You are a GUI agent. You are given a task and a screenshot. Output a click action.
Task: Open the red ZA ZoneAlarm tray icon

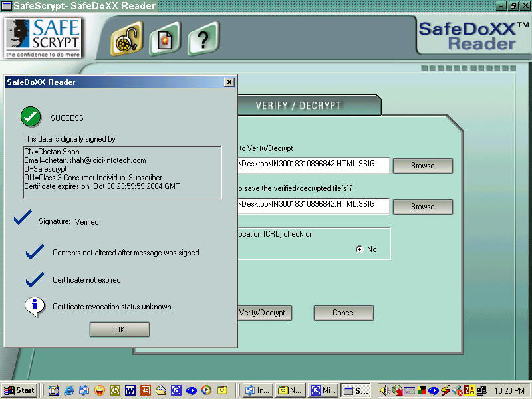pos(469,390)
